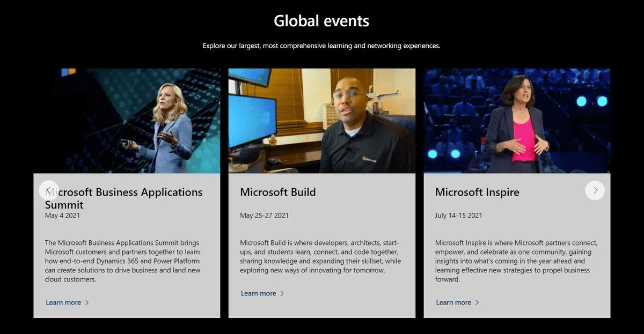The height and width of the screenshot is (334, 644).
Task: Click the Global events page heading
Action: (321, 21)
